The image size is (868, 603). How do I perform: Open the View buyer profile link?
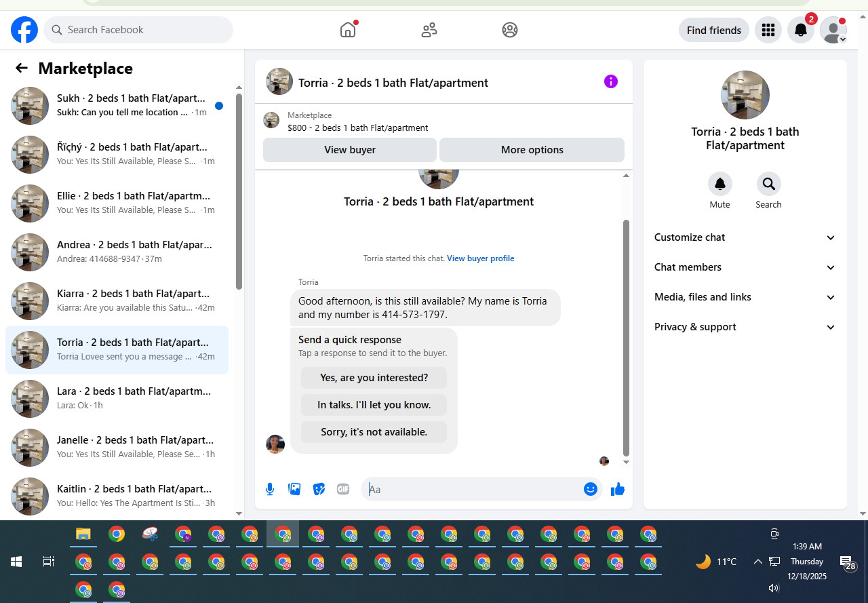pyautogui.click(x=481, y=258)
